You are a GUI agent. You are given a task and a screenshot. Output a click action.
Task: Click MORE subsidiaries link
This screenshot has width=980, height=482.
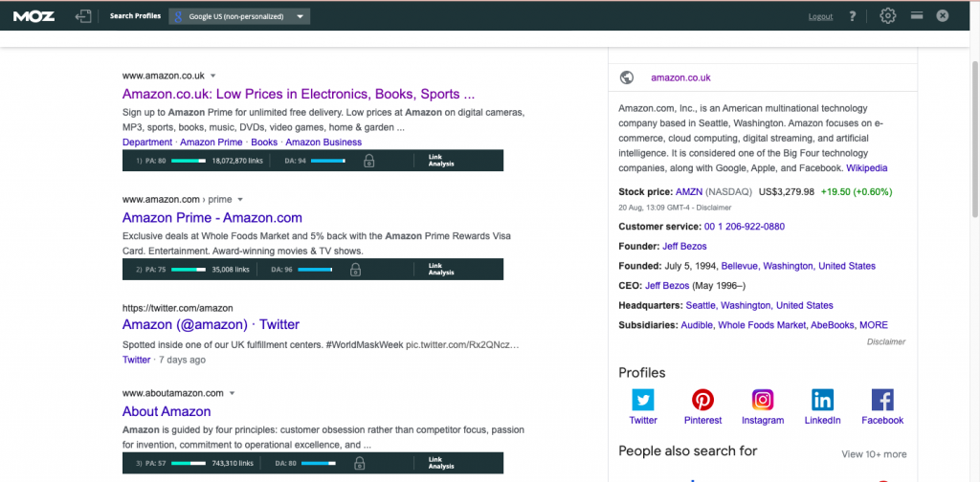click(x=874, y=324)
